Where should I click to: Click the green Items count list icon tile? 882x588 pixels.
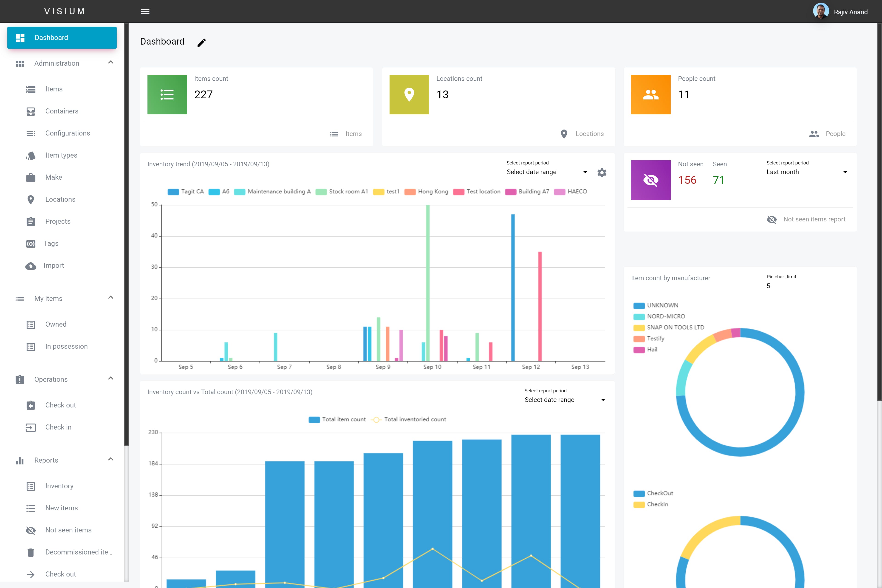coord(167,94)
